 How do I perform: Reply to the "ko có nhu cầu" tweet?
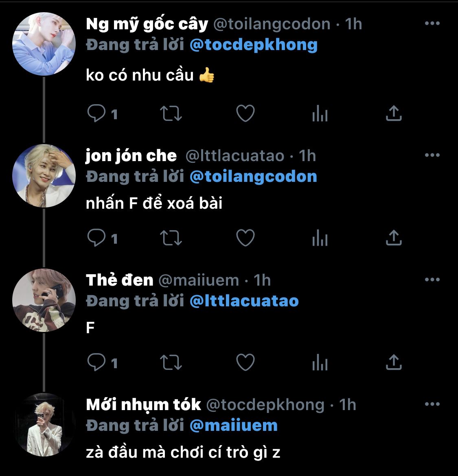[x=96, y=113]
